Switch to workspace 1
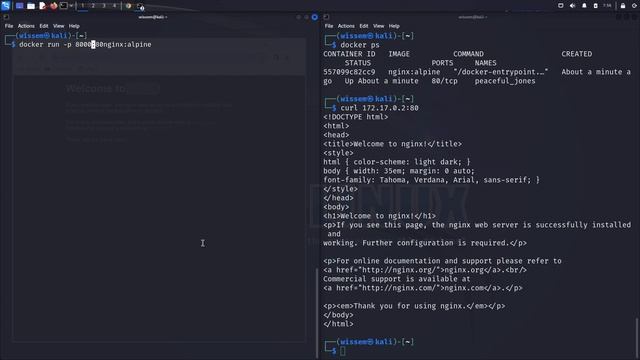 click(x=82, y=6)
